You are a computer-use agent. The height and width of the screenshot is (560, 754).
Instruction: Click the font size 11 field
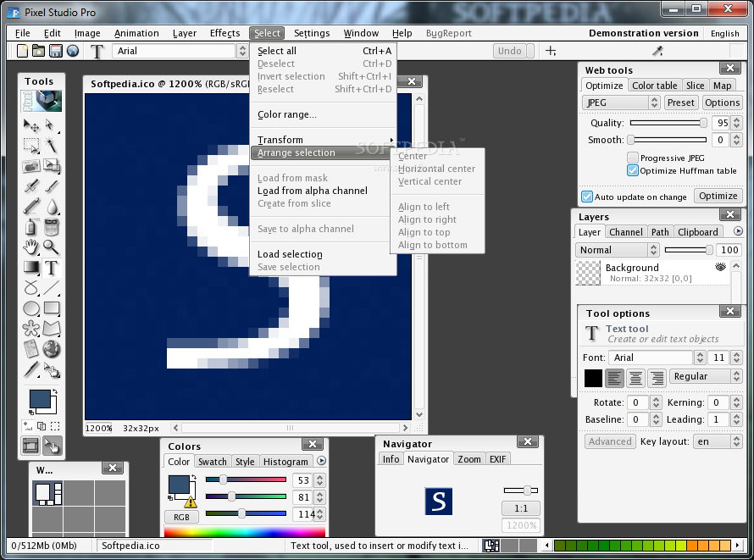tap(719, 358)
